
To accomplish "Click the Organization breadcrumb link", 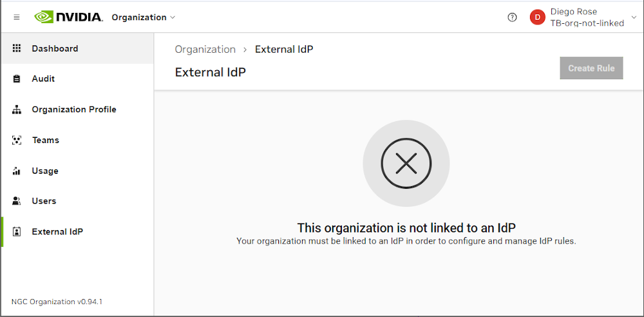I will point(205,50).
